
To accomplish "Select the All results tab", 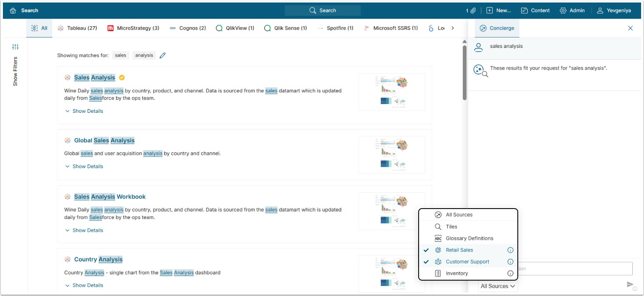I will [39, 28].
